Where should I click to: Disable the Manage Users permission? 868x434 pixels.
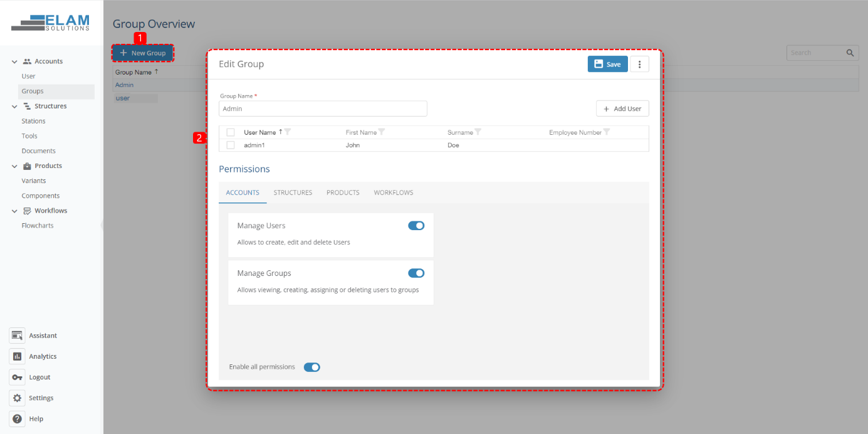point(416,225)
